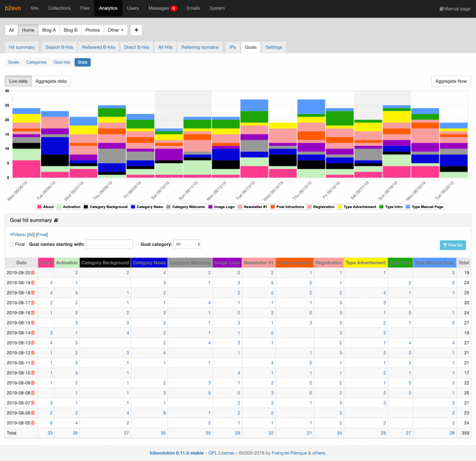Image resolution: width=476 pixels, height=461 pixels.
Task: Click the [All] filter preset link
Action: coord(31,234)
